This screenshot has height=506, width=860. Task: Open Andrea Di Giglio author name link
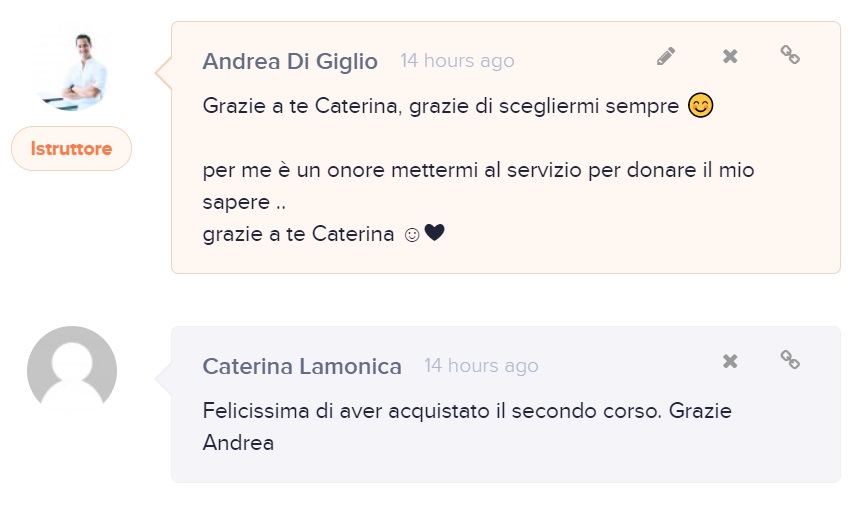coord(290,61)
